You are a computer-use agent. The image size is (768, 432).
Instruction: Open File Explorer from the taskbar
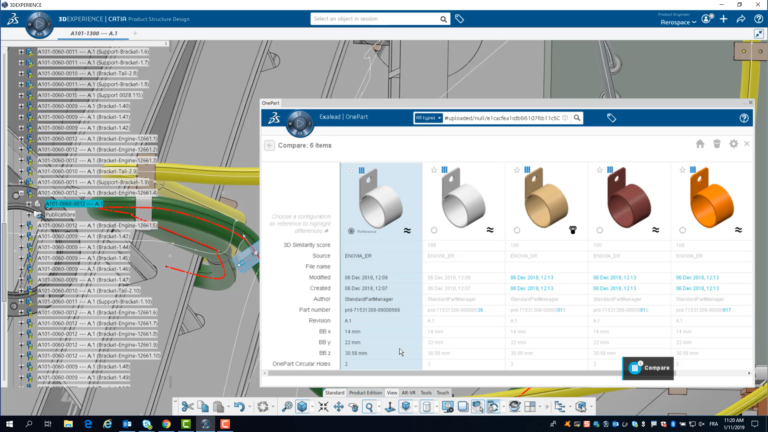(x=68, y=424)
